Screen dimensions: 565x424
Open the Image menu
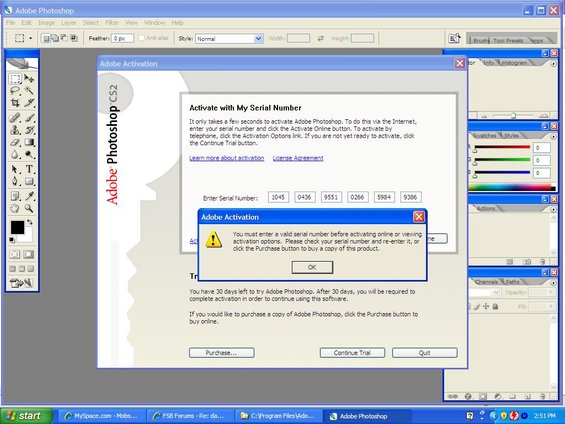point(46,23)
